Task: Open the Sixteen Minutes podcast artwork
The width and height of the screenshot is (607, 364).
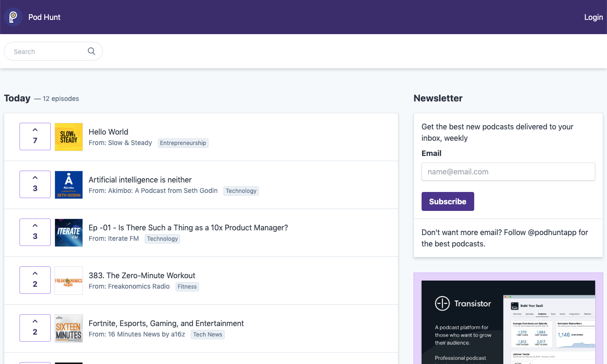Action: pos(69,328)
